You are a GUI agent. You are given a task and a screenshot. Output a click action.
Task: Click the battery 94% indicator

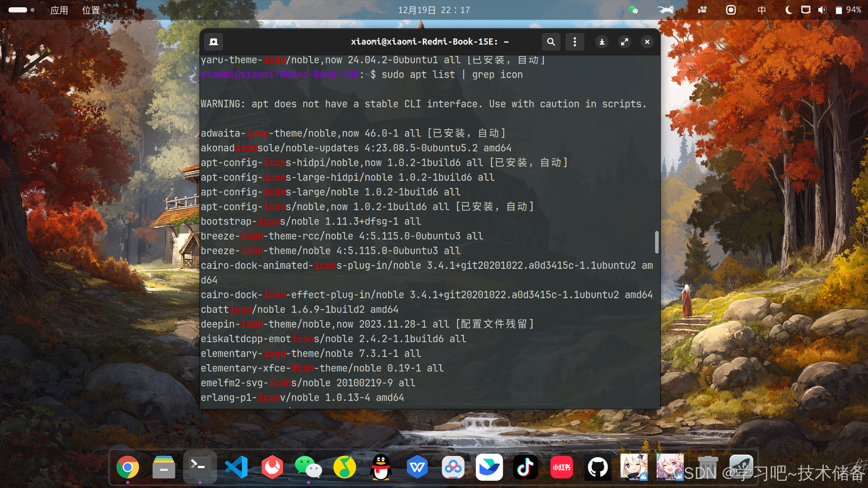pyautogui.click(x=848, y=10)
